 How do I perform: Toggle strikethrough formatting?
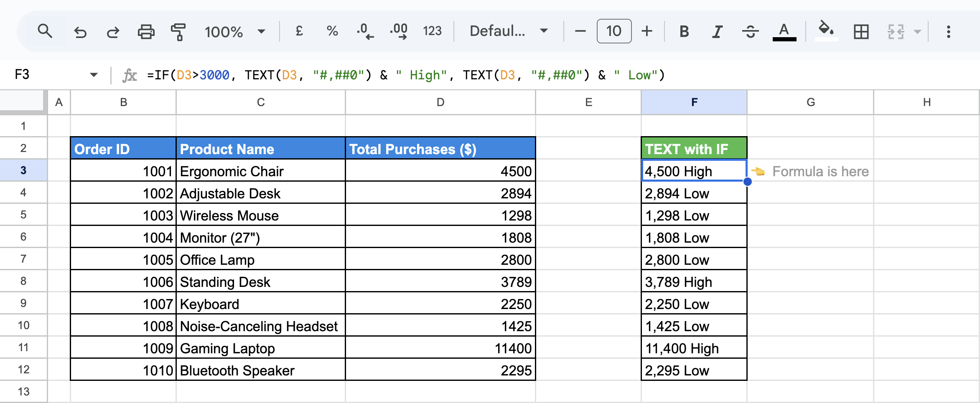coord(751,32)
